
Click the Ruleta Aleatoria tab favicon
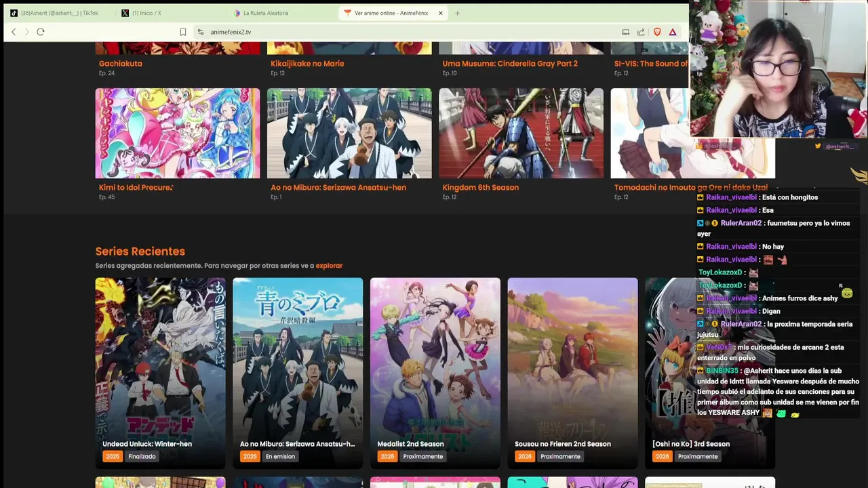tap(237, 13)
